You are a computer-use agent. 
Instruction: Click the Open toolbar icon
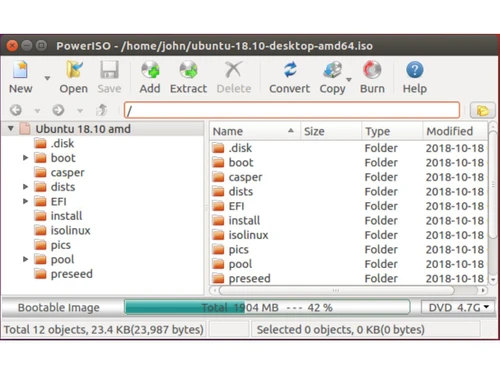[74, 70]
